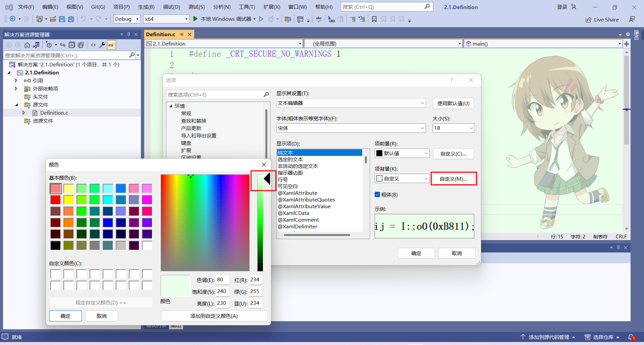Expand the 引用 node in Solution Explorer

16,80
